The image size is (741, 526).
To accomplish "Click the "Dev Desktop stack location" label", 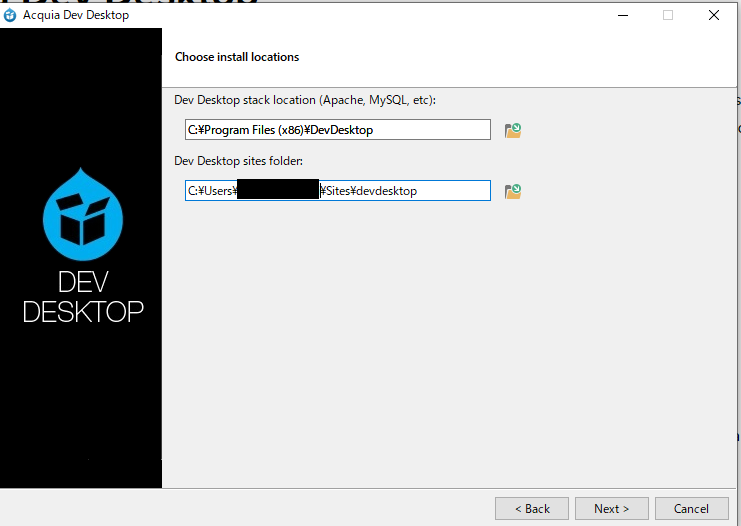I will click(305, 100).
